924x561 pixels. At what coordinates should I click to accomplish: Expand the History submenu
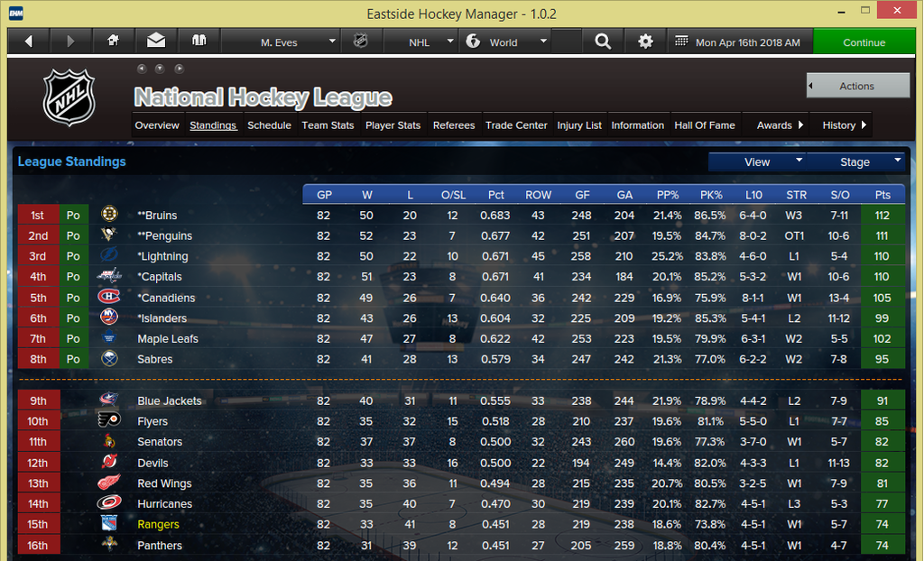pyautogui.click(x=841, y=125)
